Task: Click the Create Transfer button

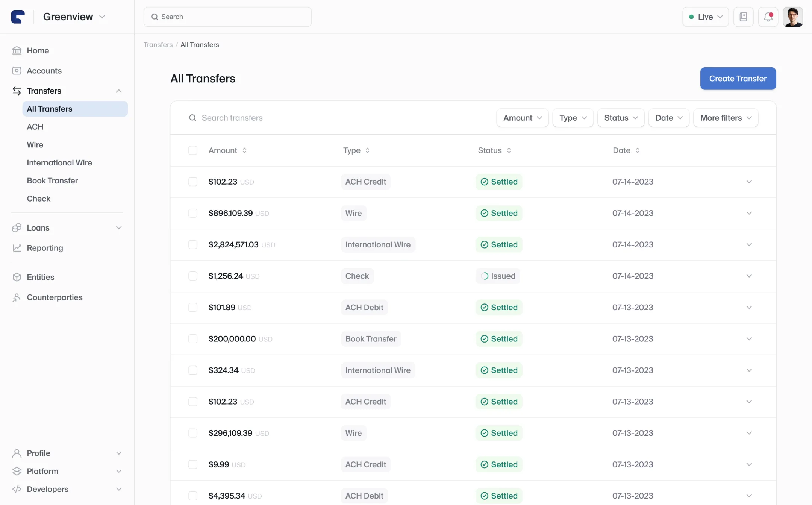Action: 738,79
